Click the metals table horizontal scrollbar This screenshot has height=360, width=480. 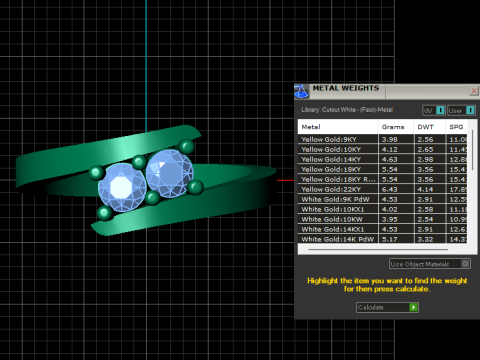[x=378, y=249]
